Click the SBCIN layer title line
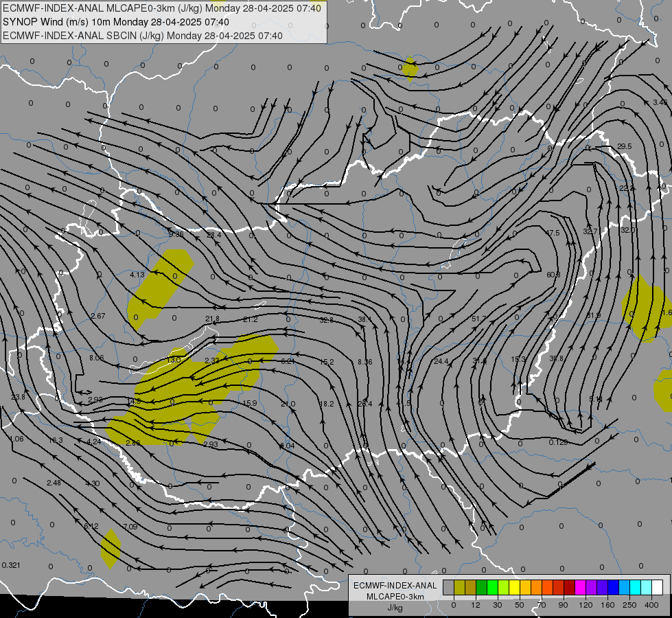Screen dimensions: 672x618 [143, 36]
